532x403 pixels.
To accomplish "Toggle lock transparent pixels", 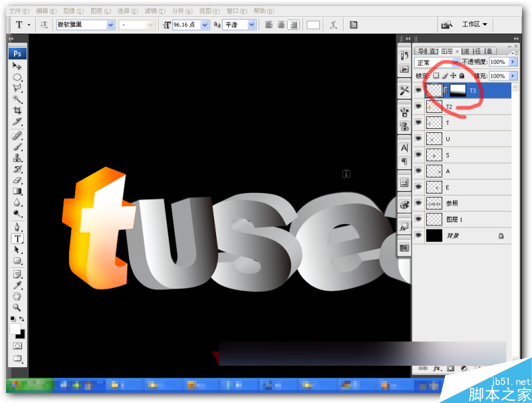I will (436, 76).
